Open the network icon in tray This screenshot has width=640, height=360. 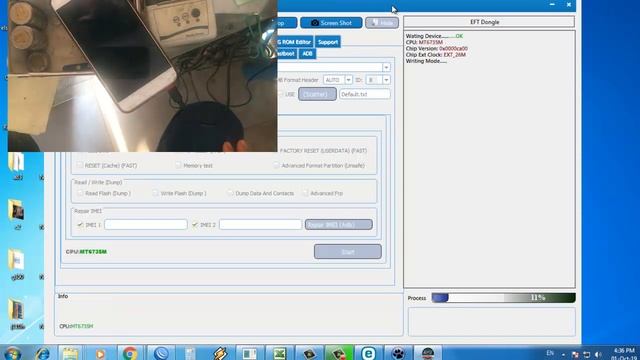pos(587,354)
